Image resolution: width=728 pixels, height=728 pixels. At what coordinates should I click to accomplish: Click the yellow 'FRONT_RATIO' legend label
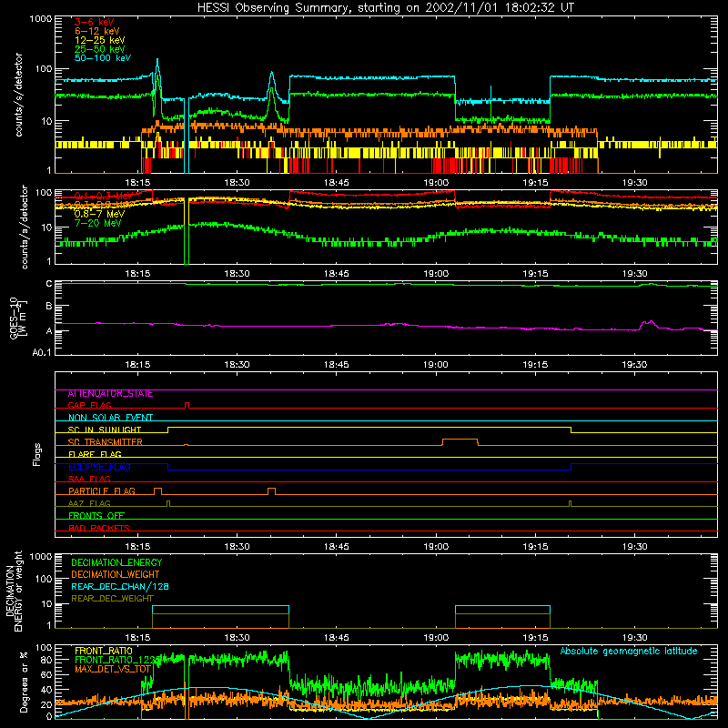tap(104, 651)
